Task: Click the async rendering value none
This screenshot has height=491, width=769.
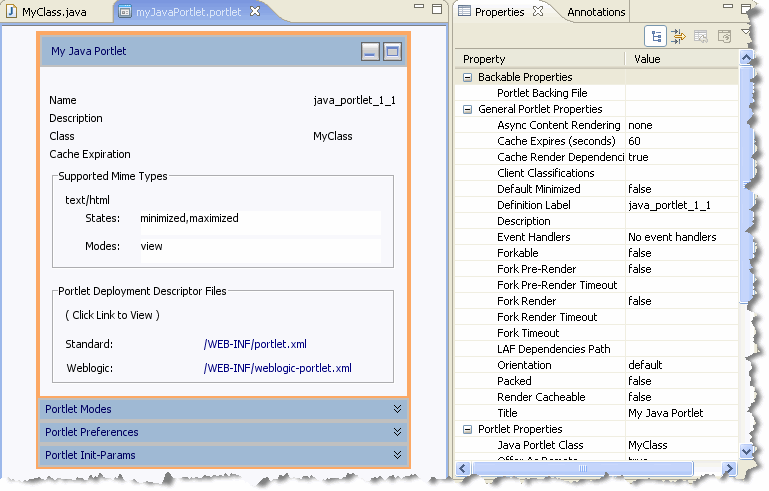Action: [640, 125]
